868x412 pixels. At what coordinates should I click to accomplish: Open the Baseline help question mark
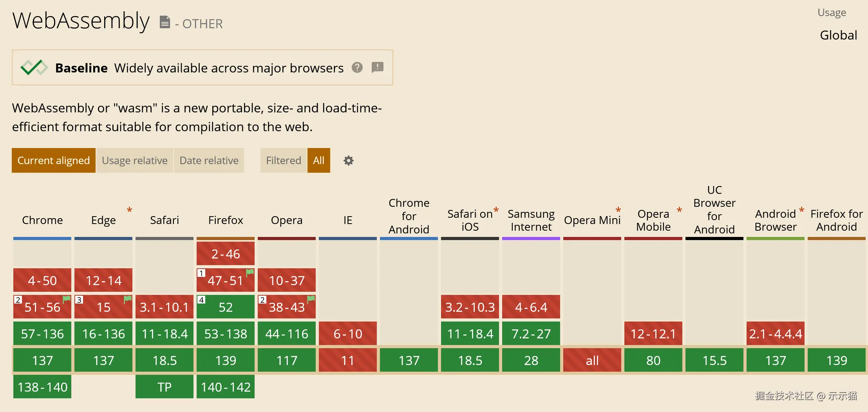click(357, 67)
